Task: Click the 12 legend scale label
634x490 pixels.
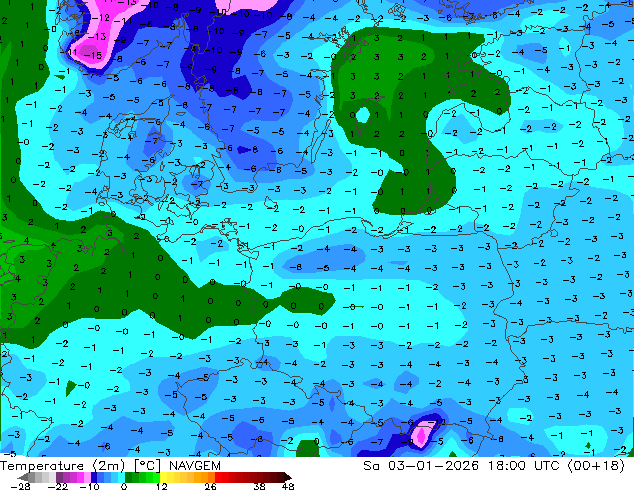Action: click(162, 486)
